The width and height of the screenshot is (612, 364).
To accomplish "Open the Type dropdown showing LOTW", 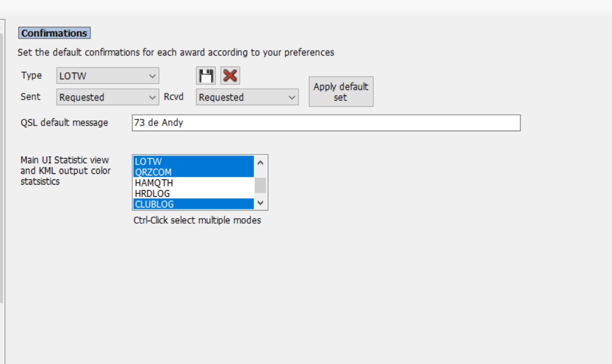I will pos(108,76).
